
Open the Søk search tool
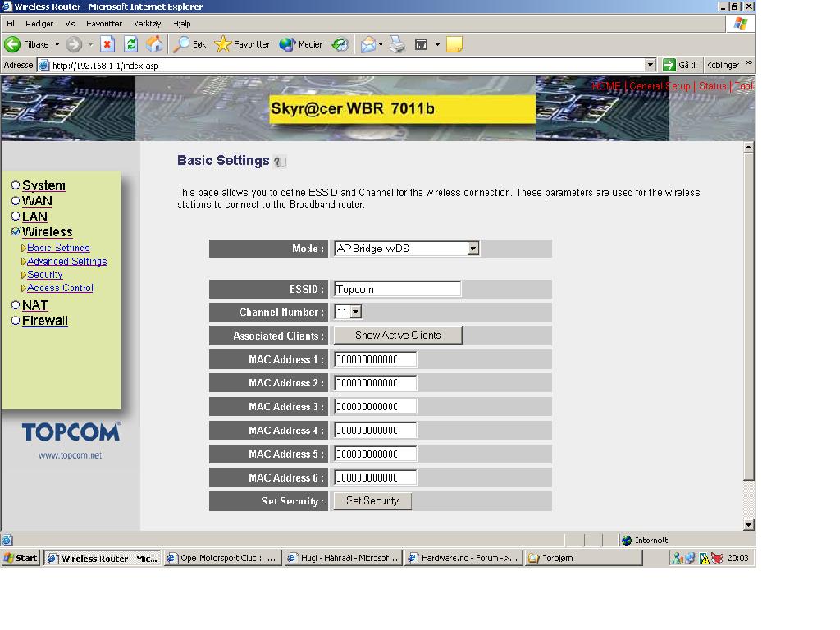click(x=189, y=44)
